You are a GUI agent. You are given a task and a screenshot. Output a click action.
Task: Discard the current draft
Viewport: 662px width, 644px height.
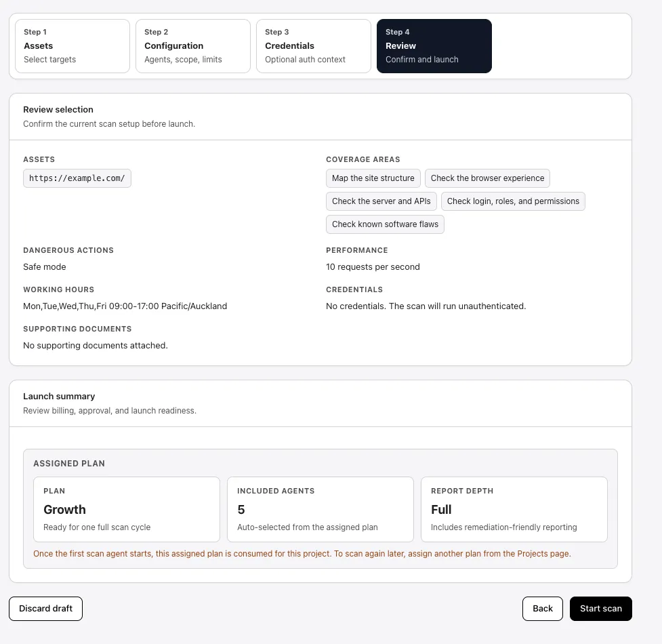45,608
